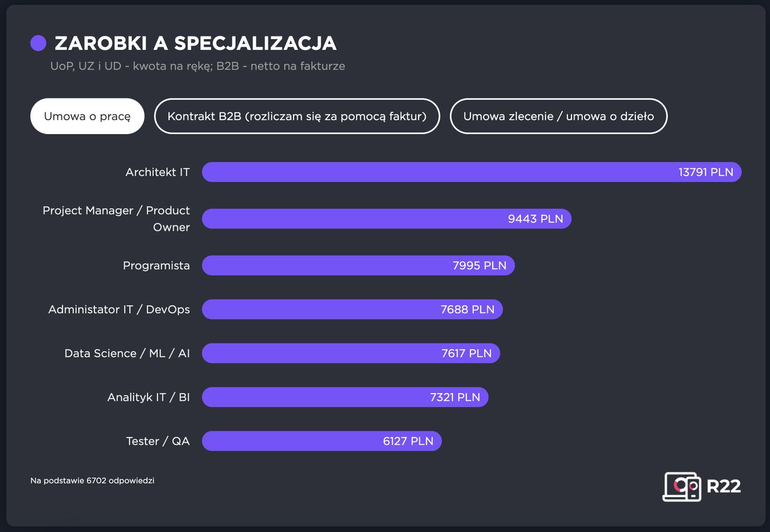The width and height of the screenshot is (770, 532).
Task: Click the Architekt IT label
Action: click(x=158, y=172)
